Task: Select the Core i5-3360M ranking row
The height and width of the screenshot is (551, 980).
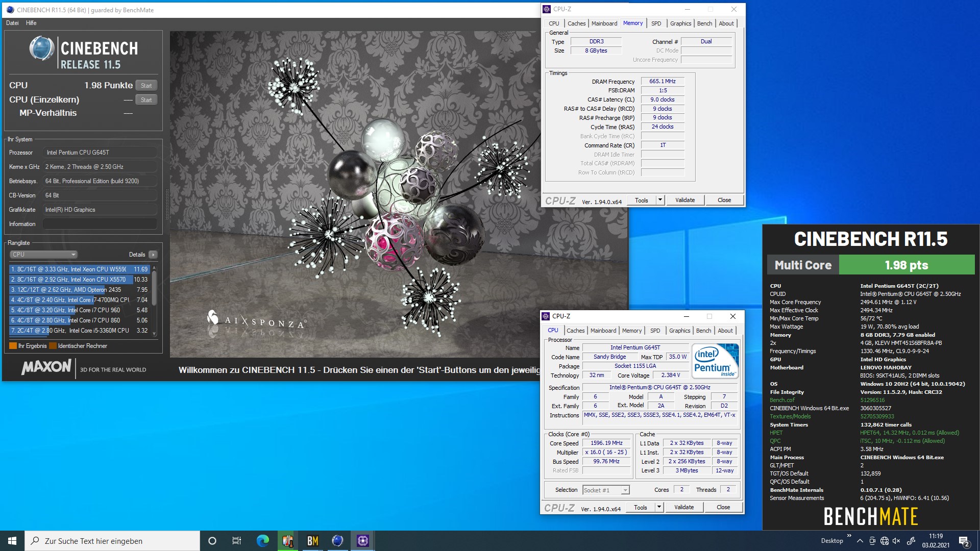Action: coord(79,331)
